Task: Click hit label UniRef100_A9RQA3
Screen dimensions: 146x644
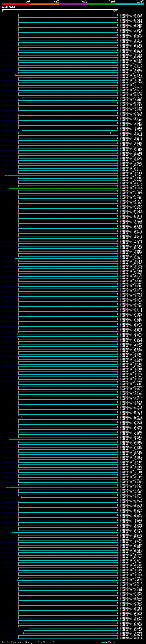Action: [131, 42]
